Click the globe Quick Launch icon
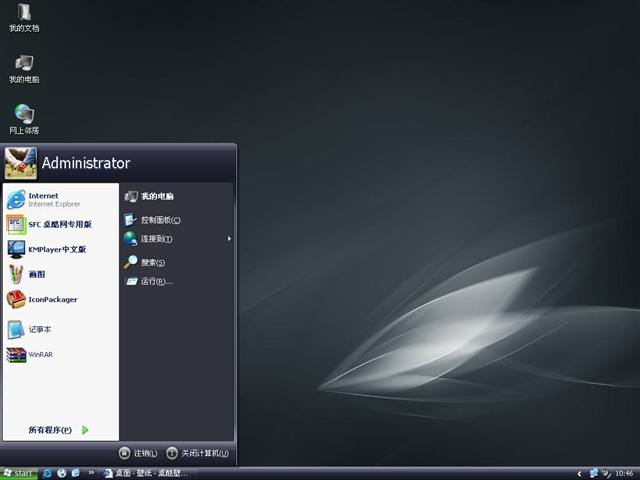The width and height of the screenshot is (640, 480). click(62, 473)
